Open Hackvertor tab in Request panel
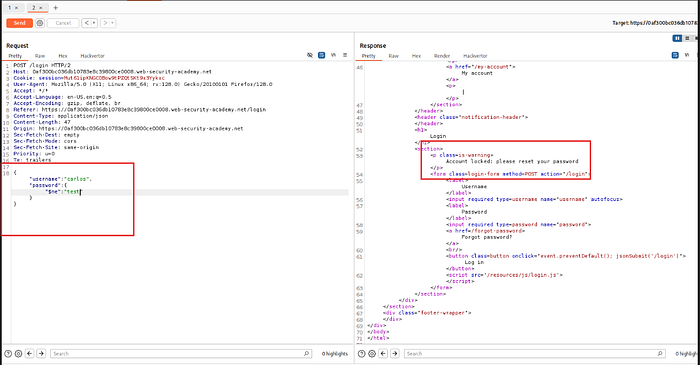Screen dimensions: 700x365 (x=92, y=56)
